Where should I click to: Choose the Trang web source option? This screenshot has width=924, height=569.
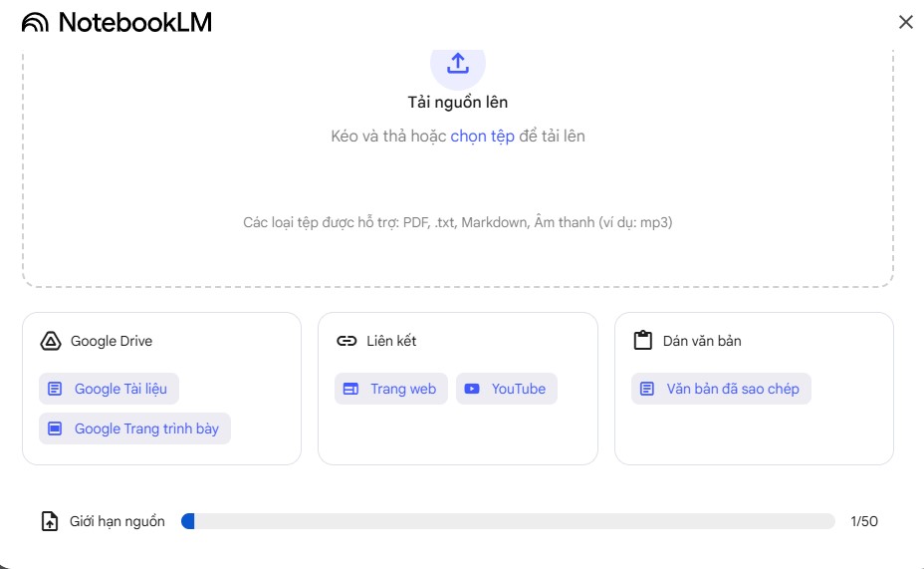coord(391,389)
